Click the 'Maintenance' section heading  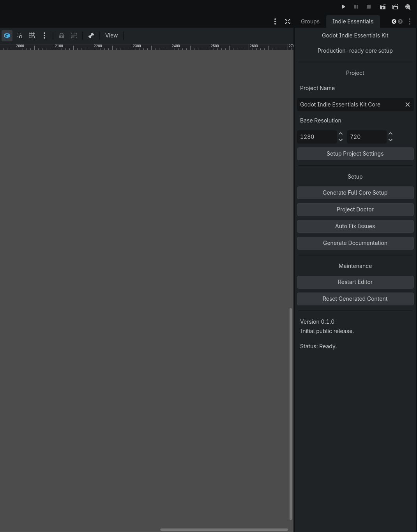click(x=355, y=266)
